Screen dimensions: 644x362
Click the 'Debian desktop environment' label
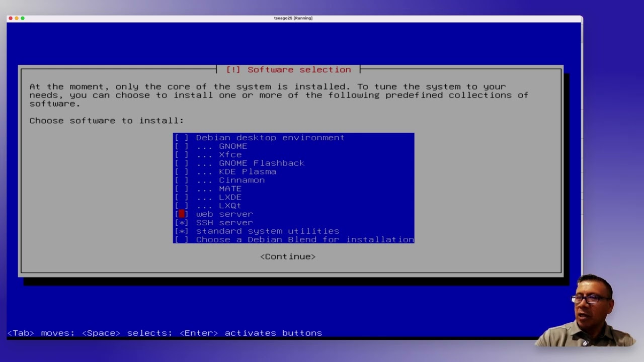click(x=270, y=138)
